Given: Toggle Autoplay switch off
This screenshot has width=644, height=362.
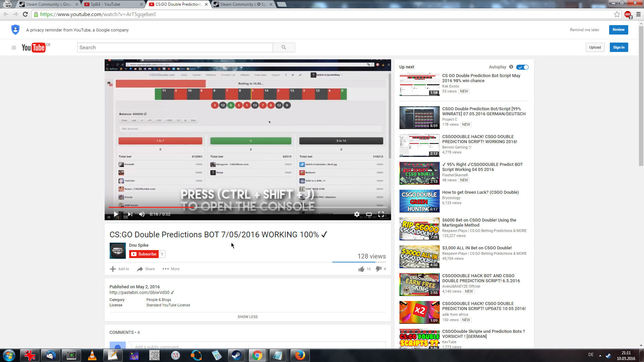Looking at the screenshot, I should (523, 67).
